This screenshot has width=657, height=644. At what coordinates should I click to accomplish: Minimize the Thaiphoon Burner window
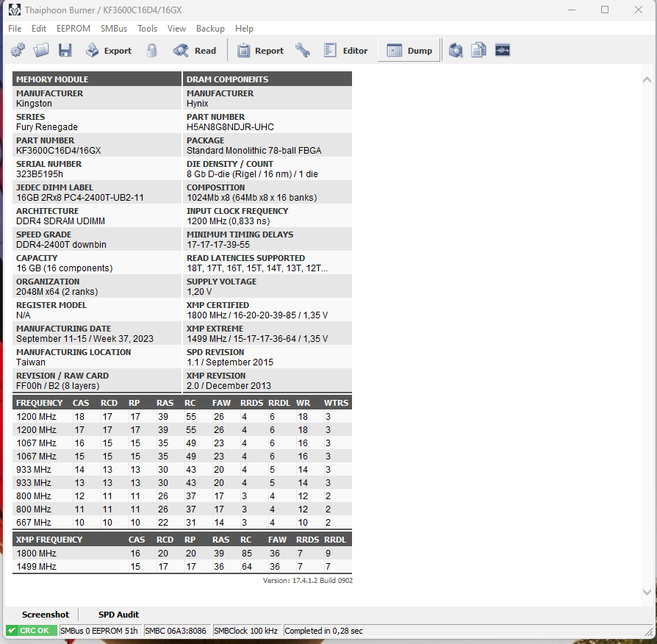click(572, 10)
